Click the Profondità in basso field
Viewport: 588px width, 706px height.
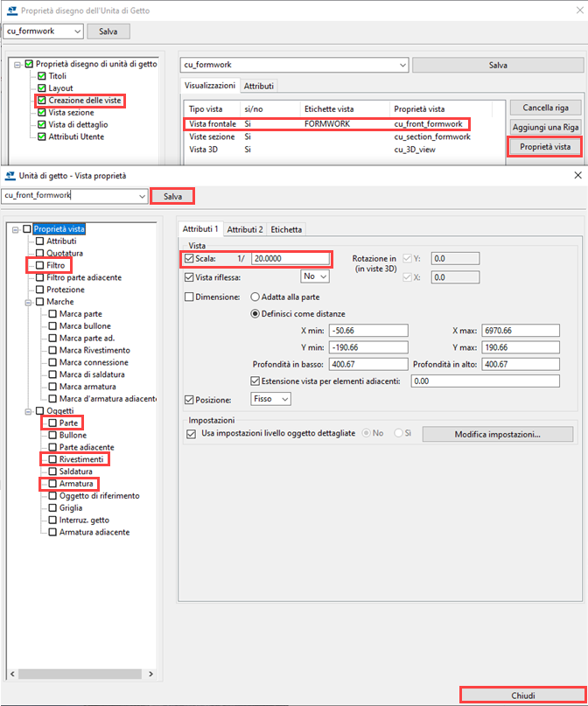[x=368, y=364]
